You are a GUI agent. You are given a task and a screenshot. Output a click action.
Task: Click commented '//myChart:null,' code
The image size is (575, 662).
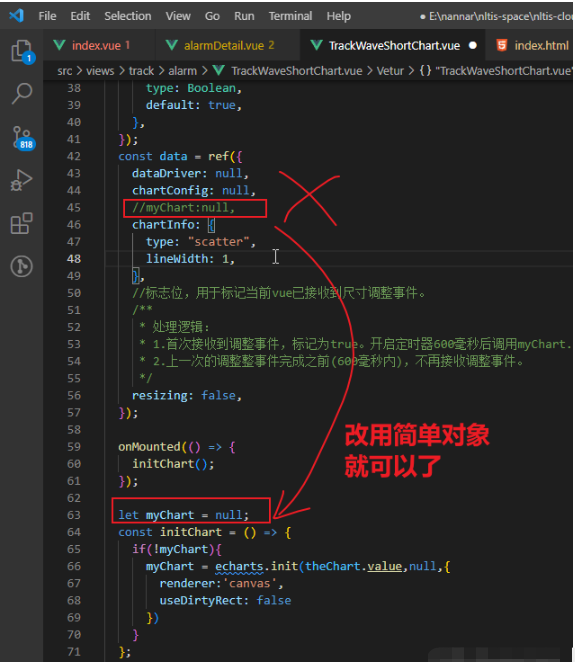pos(184,208)
